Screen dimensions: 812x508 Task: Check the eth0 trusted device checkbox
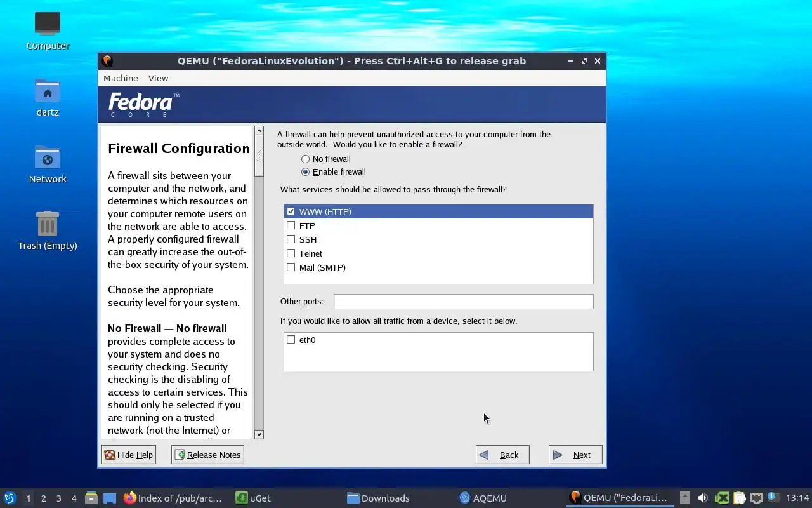(291, 340)
